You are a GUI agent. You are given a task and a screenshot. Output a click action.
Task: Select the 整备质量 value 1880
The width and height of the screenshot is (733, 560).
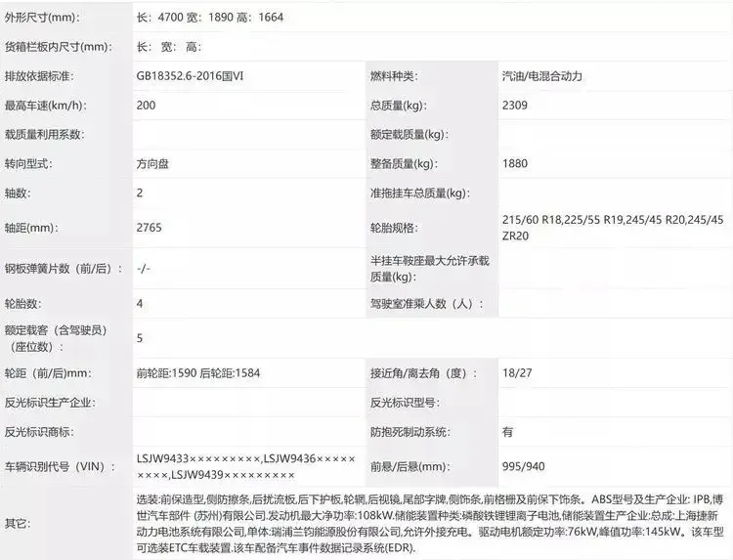pos(515,164)
